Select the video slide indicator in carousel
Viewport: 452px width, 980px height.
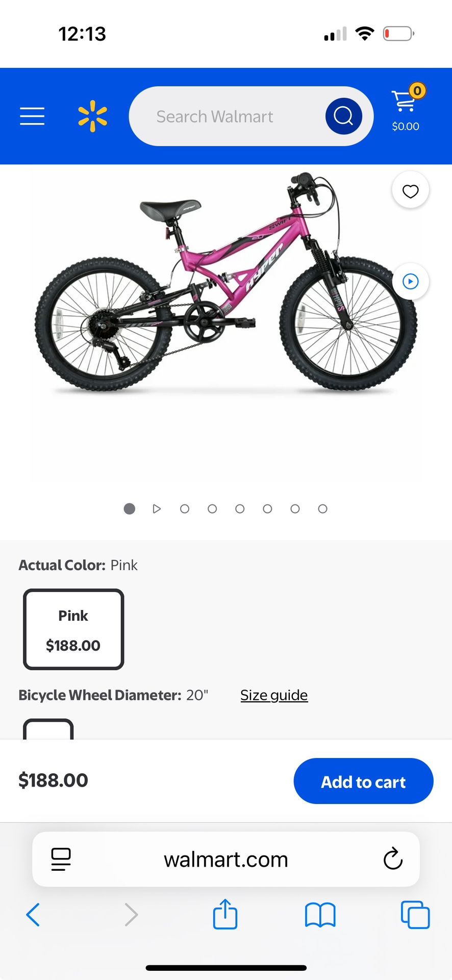pos(157,508)
